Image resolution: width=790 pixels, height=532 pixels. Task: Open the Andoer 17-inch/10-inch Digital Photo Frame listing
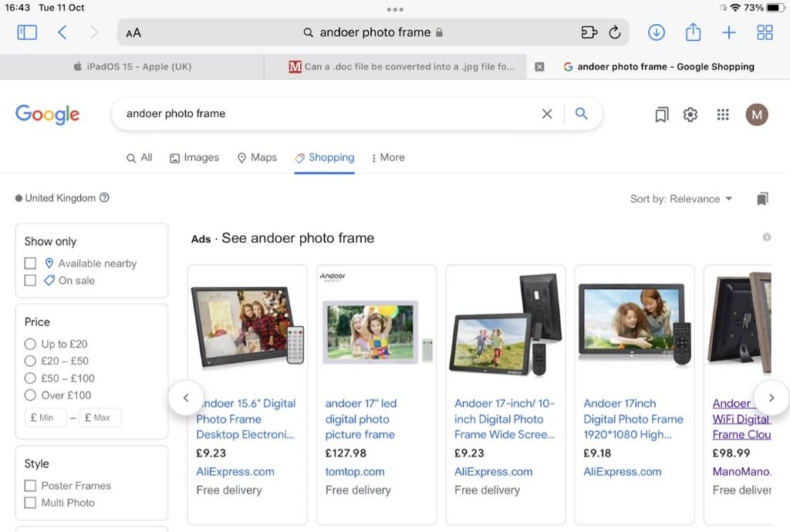505,419
